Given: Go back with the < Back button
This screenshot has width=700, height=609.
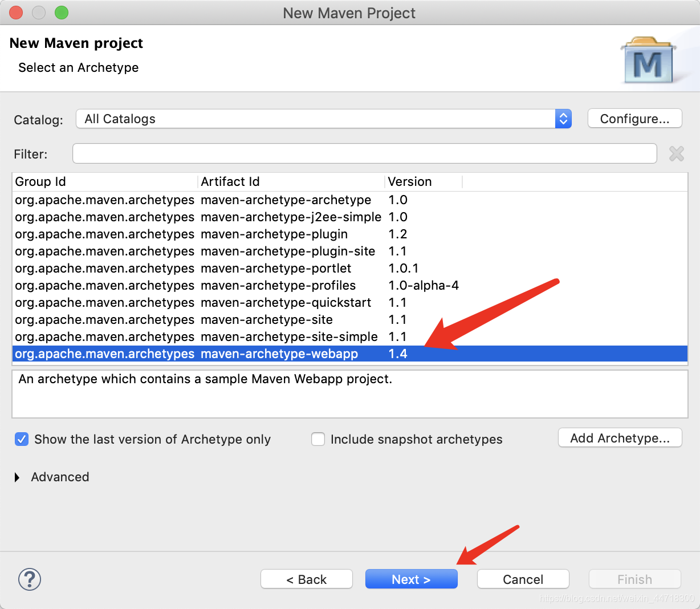Looking at the screenshot, I should (307, 579).
